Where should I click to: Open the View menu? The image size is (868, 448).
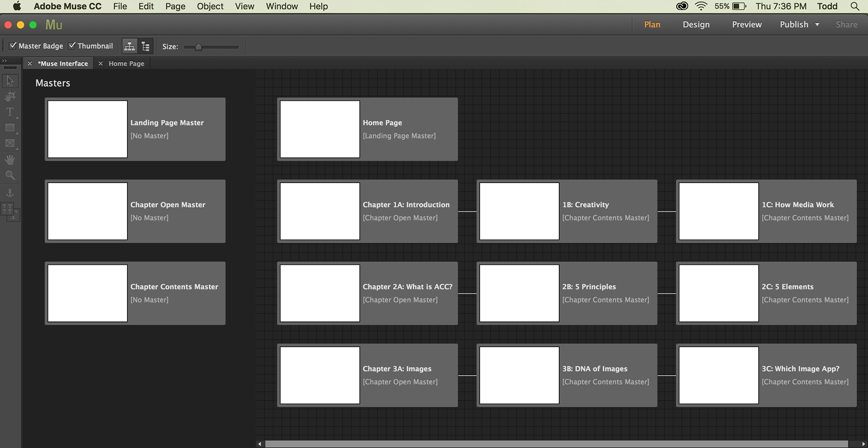[x=245, y=6]
